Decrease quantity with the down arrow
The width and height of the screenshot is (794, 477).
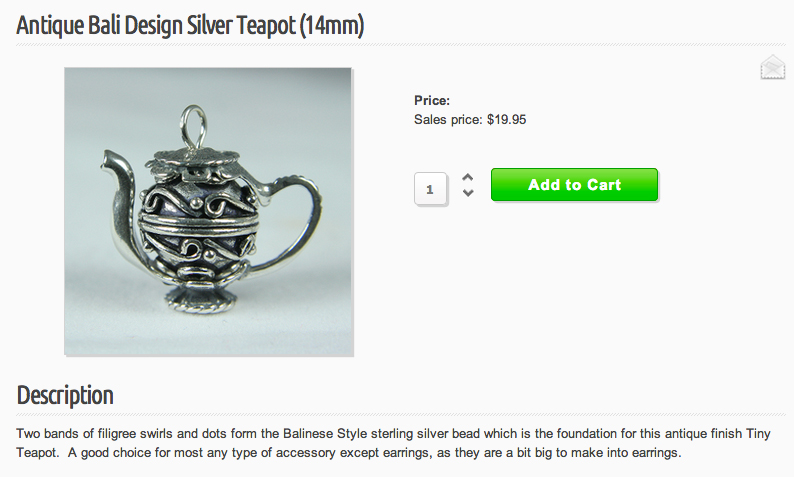(x=468, y=193)
